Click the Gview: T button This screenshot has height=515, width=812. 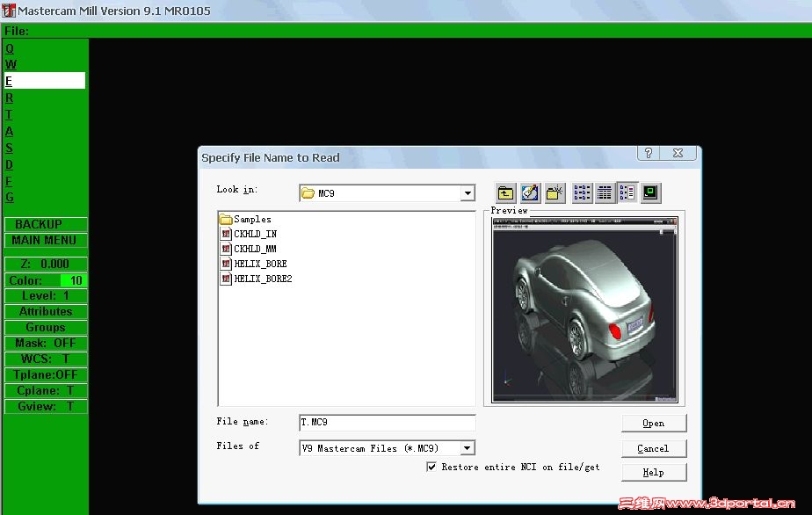tap(46, 406)
